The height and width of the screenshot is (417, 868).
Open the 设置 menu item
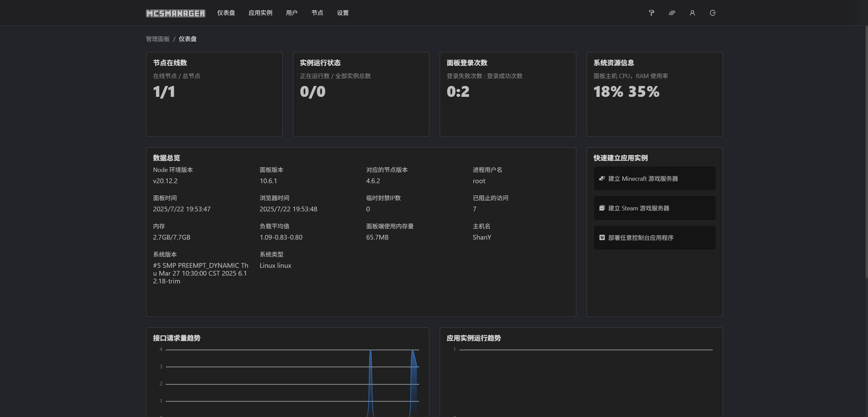click(x=343, y=13)
